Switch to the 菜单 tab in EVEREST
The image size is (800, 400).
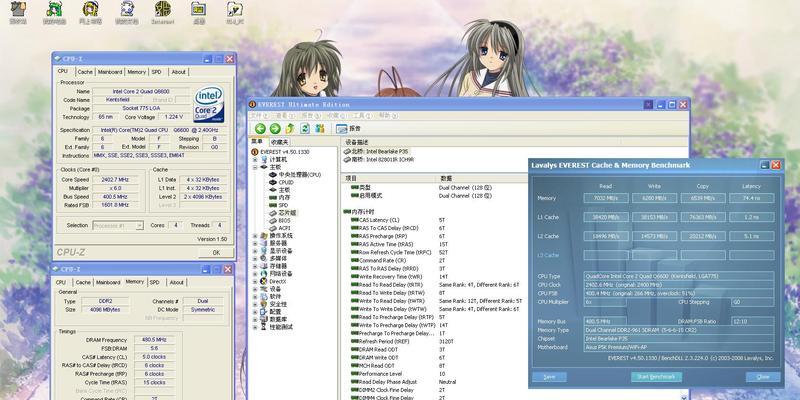click(258, 141)
